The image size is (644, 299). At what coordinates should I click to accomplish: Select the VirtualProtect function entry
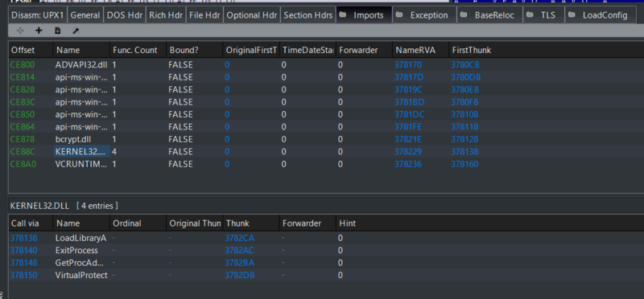[322, 275]
